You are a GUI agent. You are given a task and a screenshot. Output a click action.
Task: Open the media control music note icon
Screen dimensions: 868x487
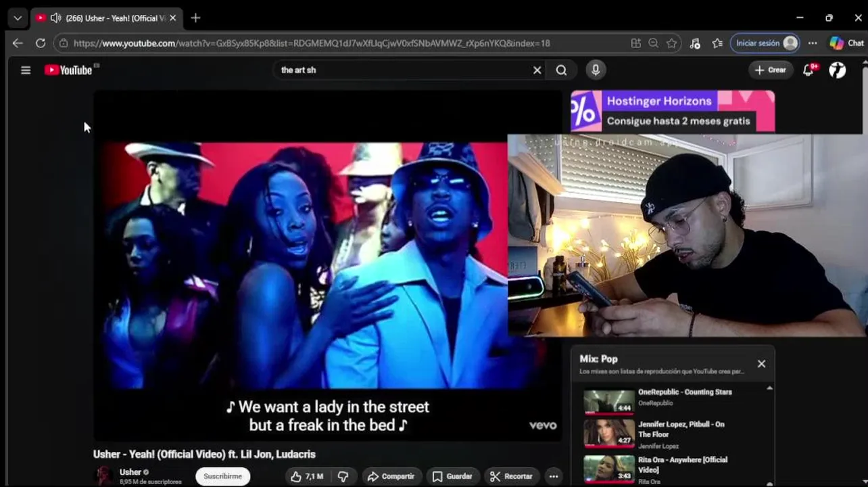point(695,43)
